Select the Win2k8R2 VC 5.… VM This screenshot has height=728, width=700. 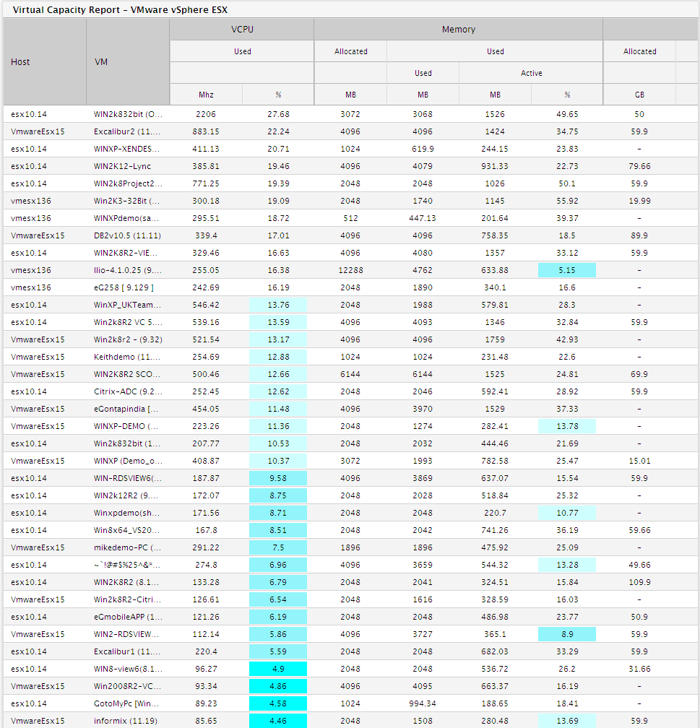(127, 322)
